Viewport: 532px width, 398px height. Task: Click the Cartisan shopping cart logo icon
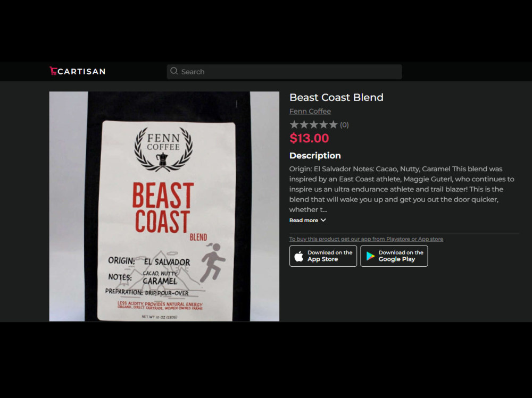pos(53,71)
